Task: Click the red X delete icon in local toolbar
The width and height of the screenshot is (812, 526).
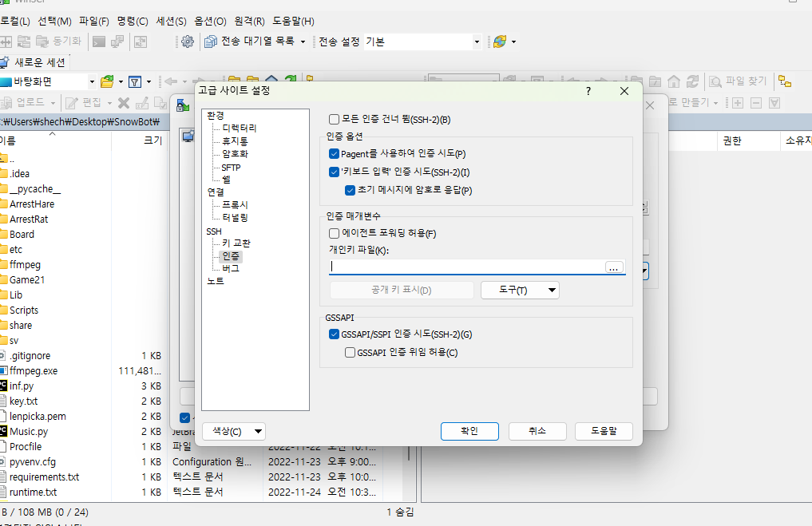Action: [x=123, y=103]
